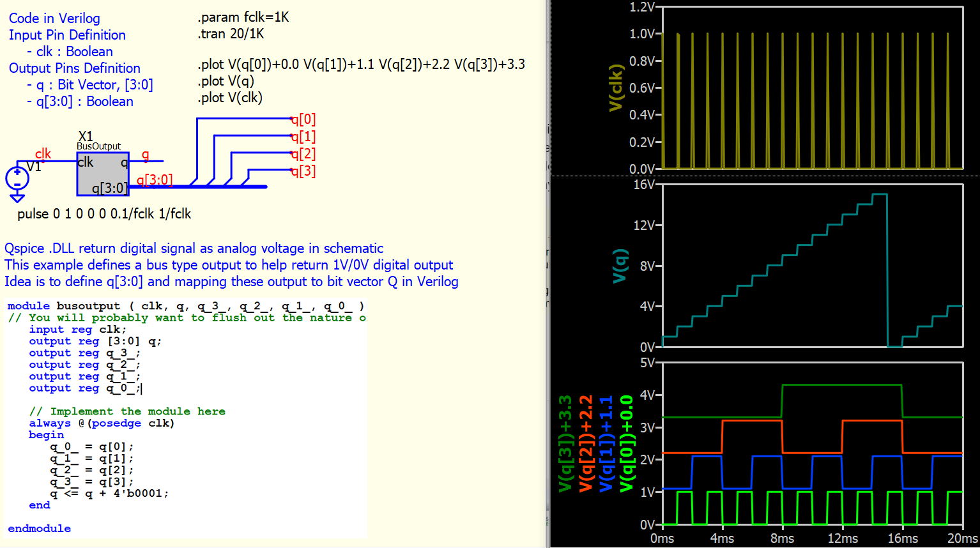Click the 'output reg [3:0] q;' line
The height and width of the screenshot is (548, 980).
[95, 341]
